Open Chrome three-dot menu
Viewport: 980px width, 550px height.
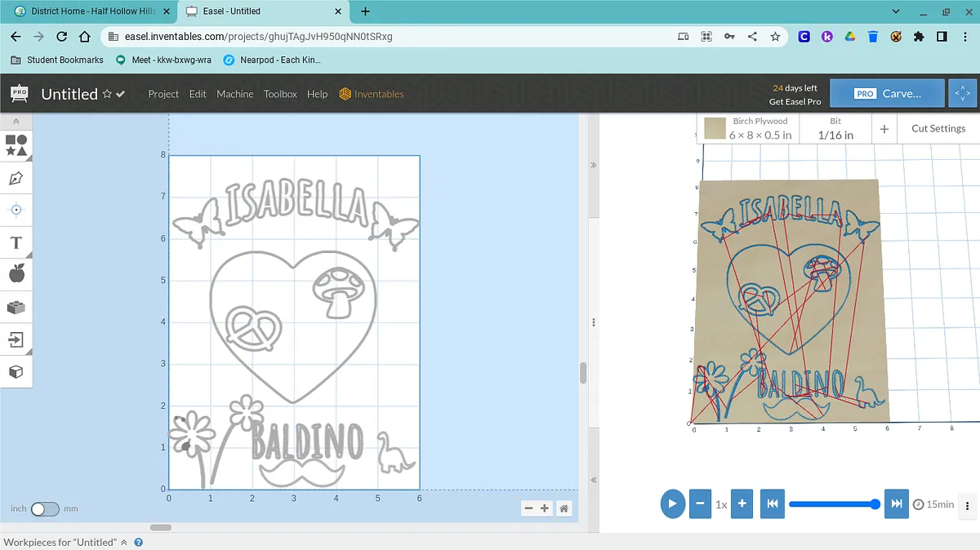(964, 37)
